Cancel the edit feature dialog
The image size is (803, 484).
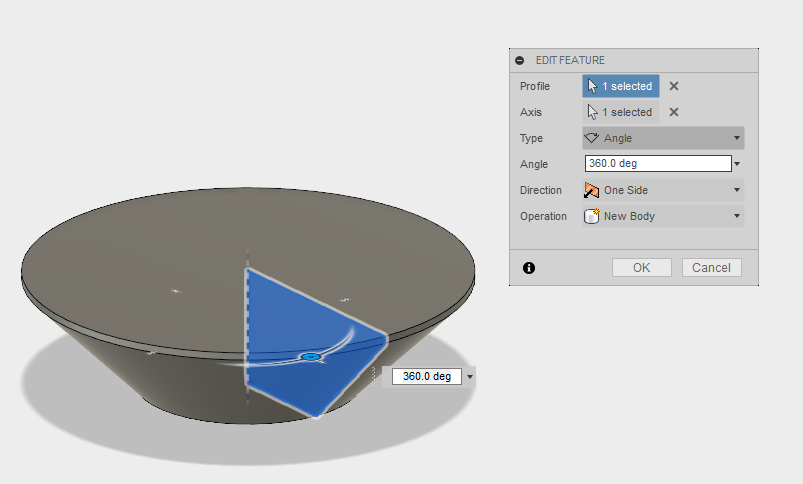click(711, 267)
